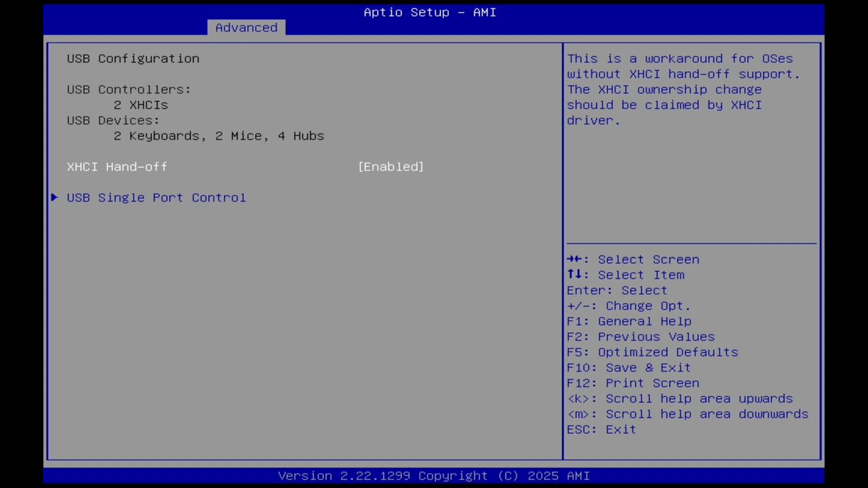Click the ESC Exit help entry
Screen dimensions: 868x488
(601, 429)
